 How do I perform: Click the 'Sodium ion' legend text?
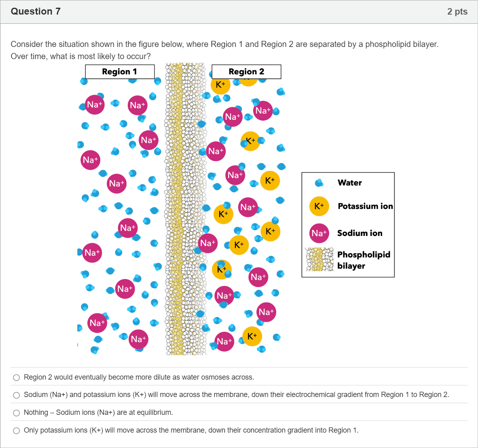(360, 233)
